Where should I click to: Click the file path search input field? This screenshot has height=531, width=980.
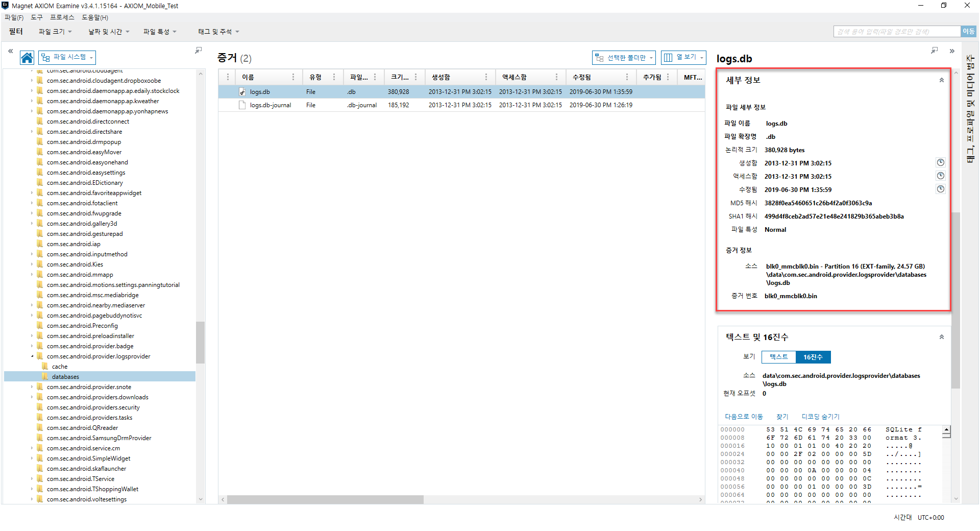[897, 32]
